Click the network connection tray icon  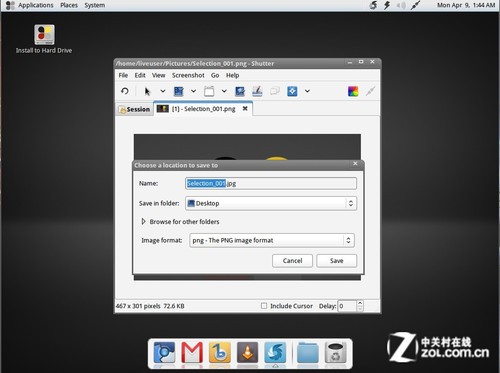[x=415, y=5]
